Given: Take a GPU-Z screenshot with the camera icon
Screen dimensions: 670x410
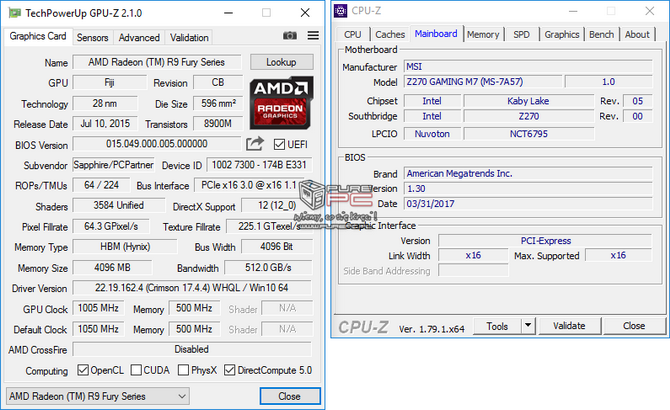Looking at the screenshot, I should pyautogui.click(x=290, y=35).
